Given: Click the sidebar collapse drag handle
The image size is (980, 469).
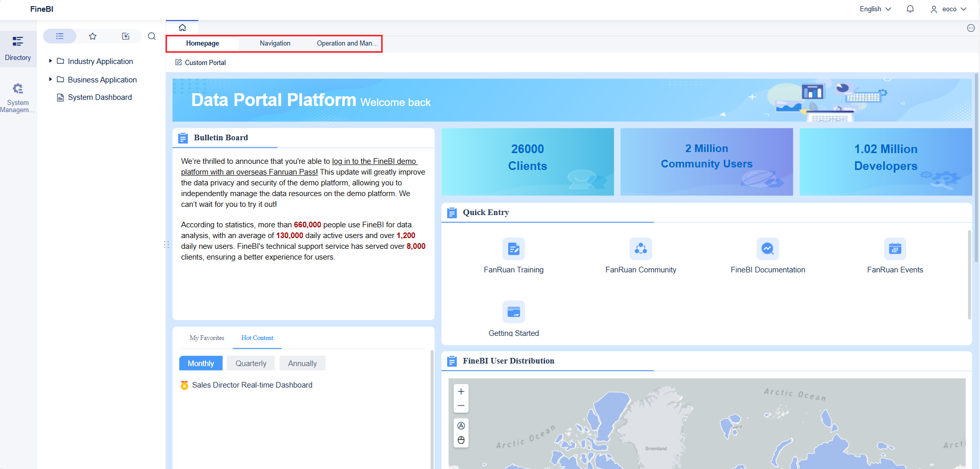Looking at the screenshot, I should click(166, 245).
